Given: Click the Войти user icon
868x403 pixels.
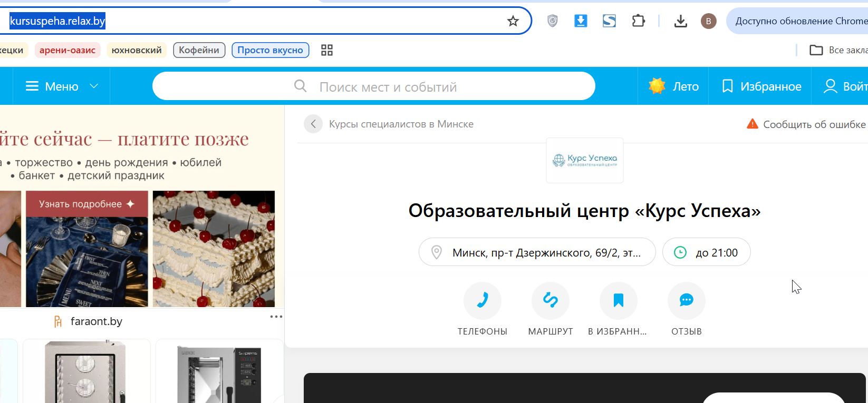Looking at the screenshot, I should (x=831, y=86).
